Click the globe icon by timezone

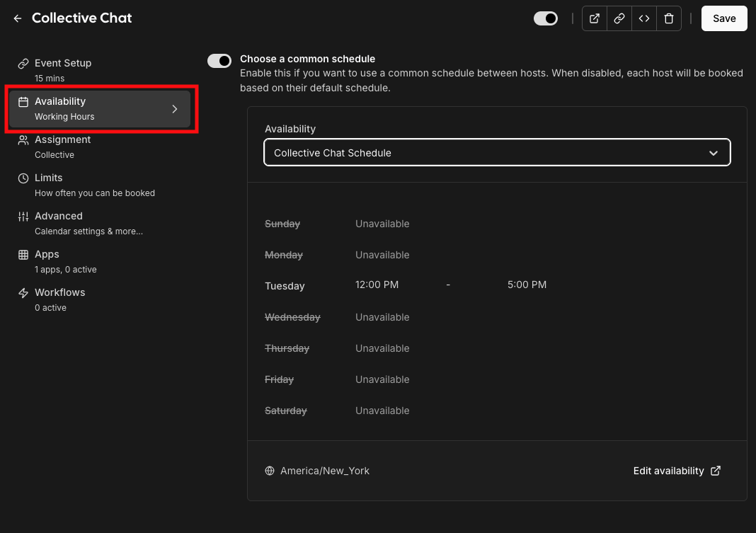[270, 471]
